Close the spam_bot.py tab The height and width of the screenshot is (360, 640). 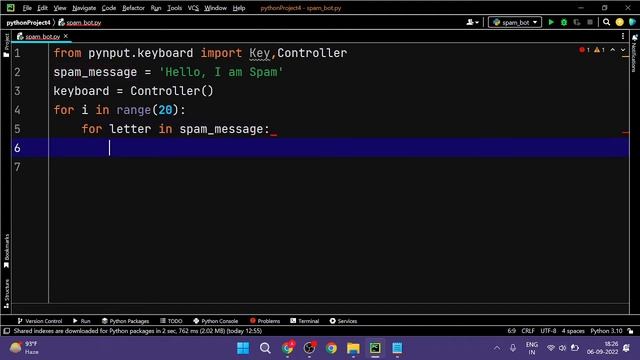tap(66, 36)
